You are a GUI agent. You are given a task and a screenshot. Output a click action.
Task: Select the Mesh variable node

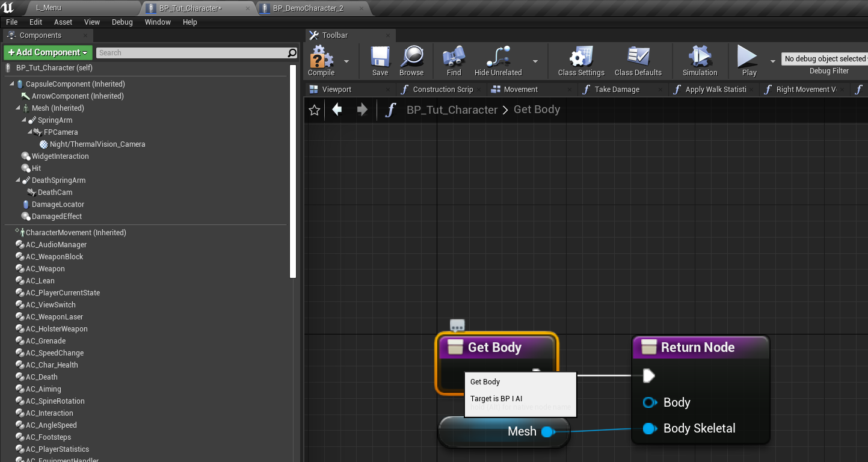[504, 431]
